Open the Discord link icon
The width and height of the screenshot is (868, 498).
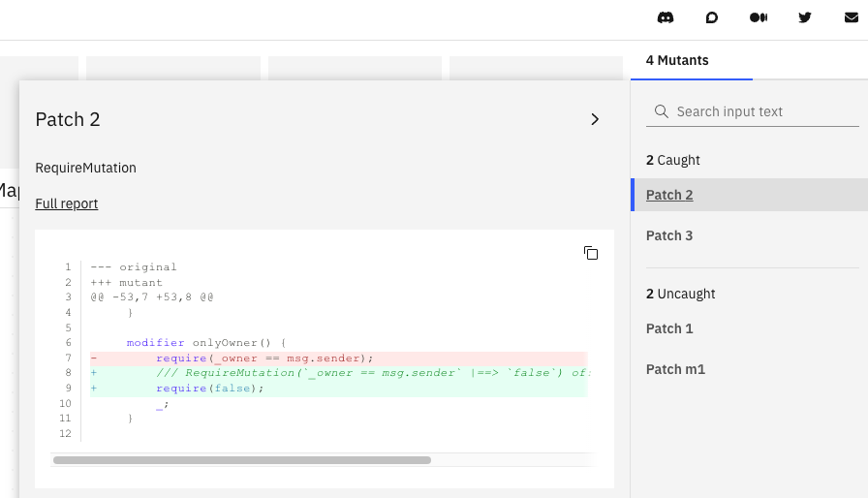click(666, 17)
